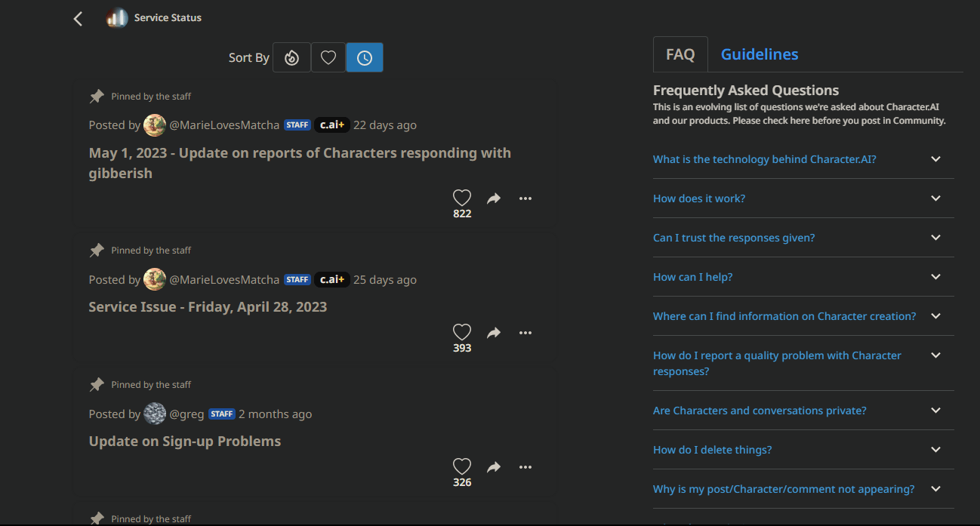Viewport: 980px width, 526px height.
Task: Sort posts by newest clock icon
Action: pos(365,58)
